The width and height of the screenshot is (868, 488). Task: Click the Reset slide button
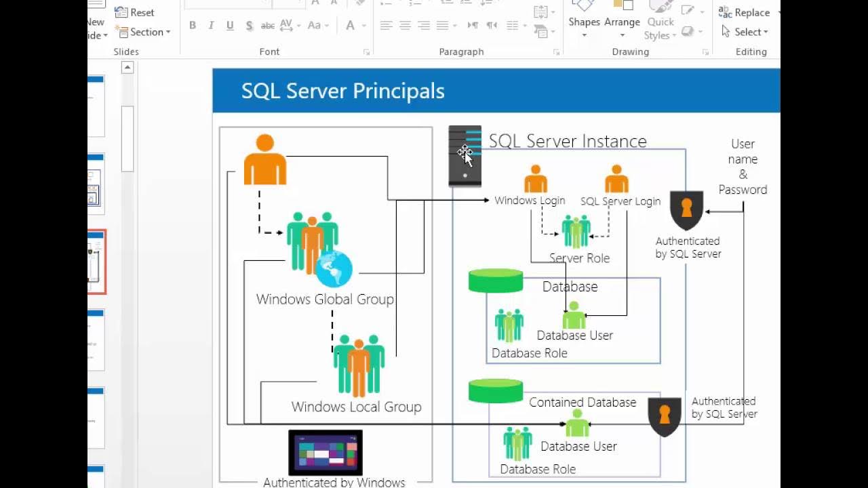(x=135, y=12)
